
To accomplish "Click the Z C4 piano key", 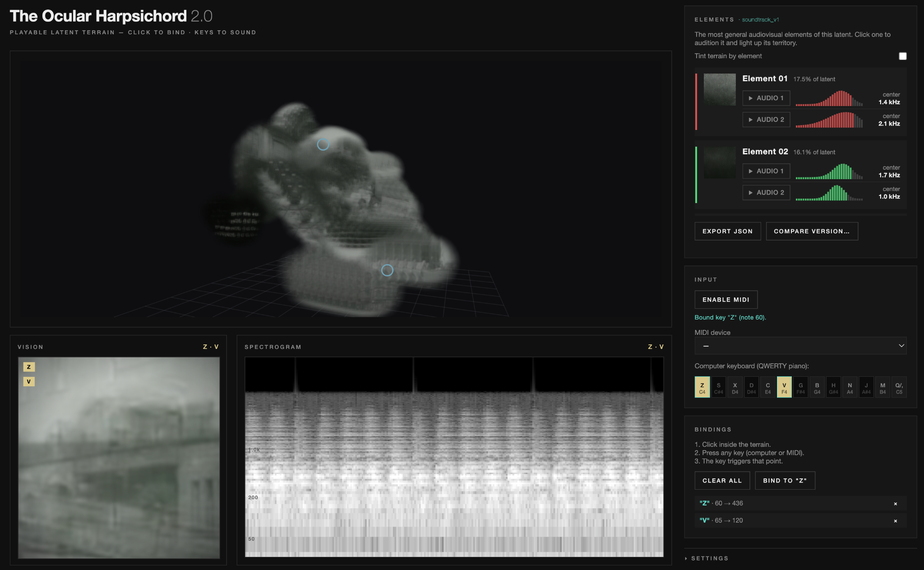I will click(702, 387).
